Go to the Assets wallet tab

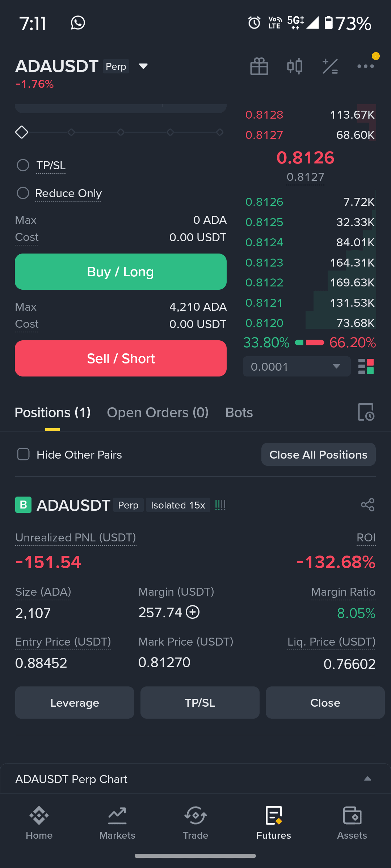coord(352,822)
